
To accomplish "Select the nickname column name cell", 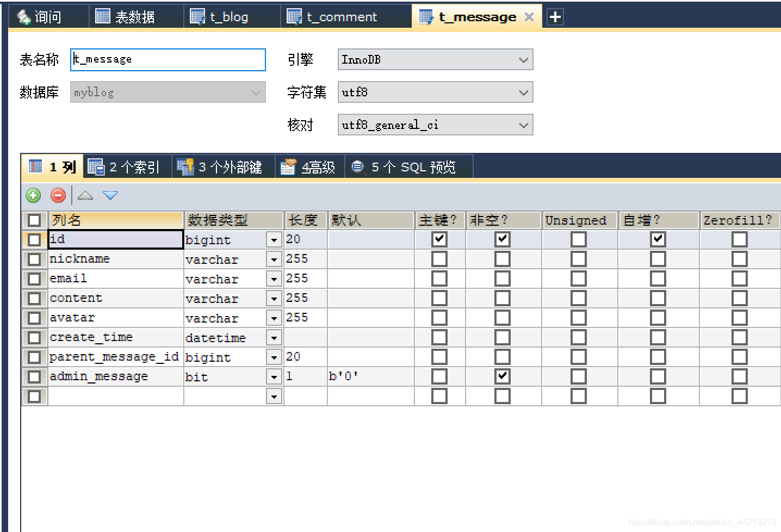I will point(116,259).
